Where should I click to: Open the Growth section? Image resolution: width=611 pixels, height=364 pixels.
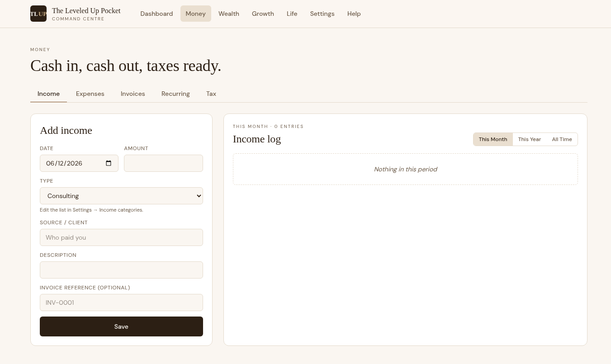tap(263, 14)
